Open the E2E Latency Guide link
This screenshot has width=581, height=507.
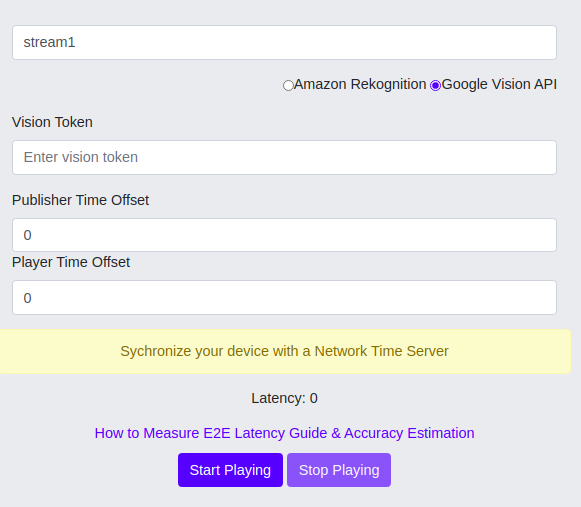point(285,433)
